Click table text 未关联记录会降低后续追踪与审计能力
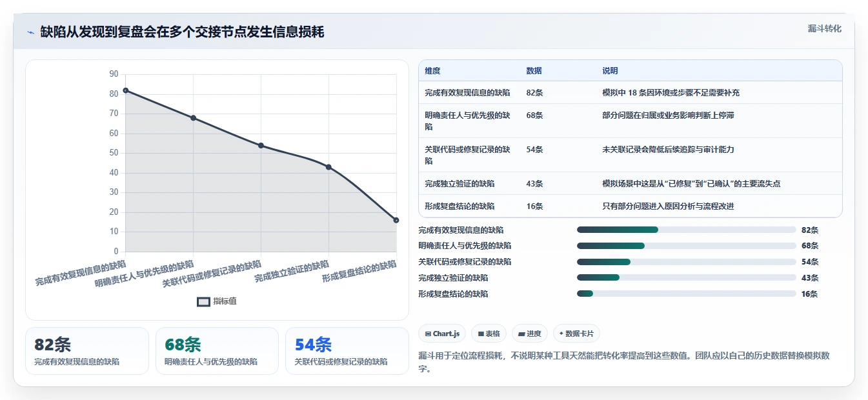868x400 pixels. 668,150
